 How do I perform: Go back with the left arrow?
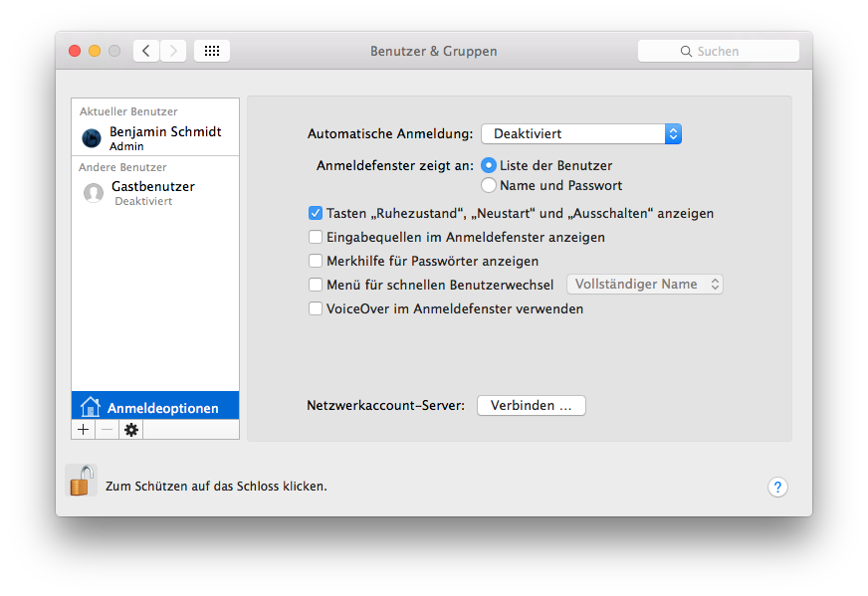146,51
